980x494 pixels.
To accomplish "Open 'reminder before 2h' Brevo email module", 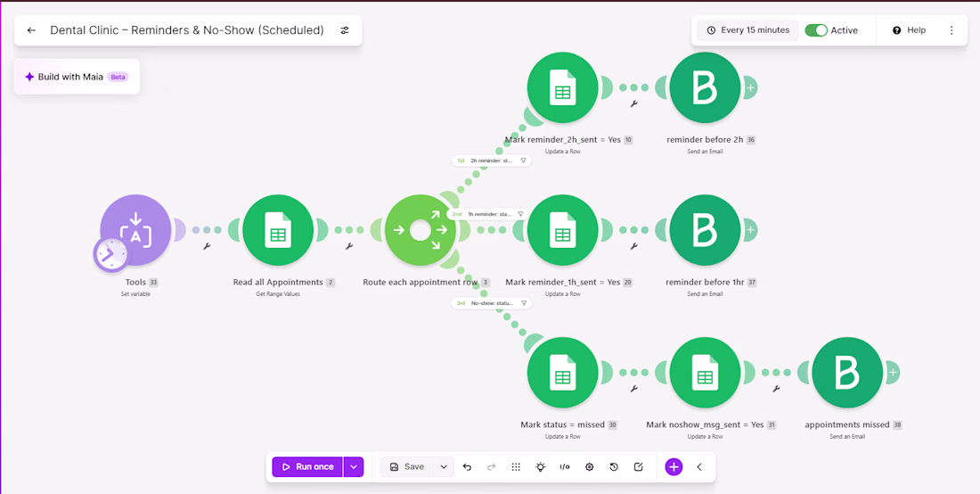I will click(705, 86).
